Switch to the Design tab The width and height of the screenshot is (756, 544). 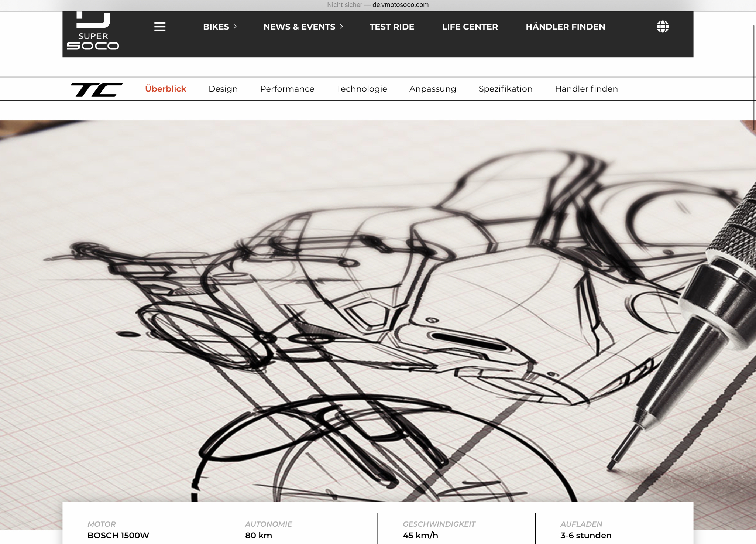[223, 89]
